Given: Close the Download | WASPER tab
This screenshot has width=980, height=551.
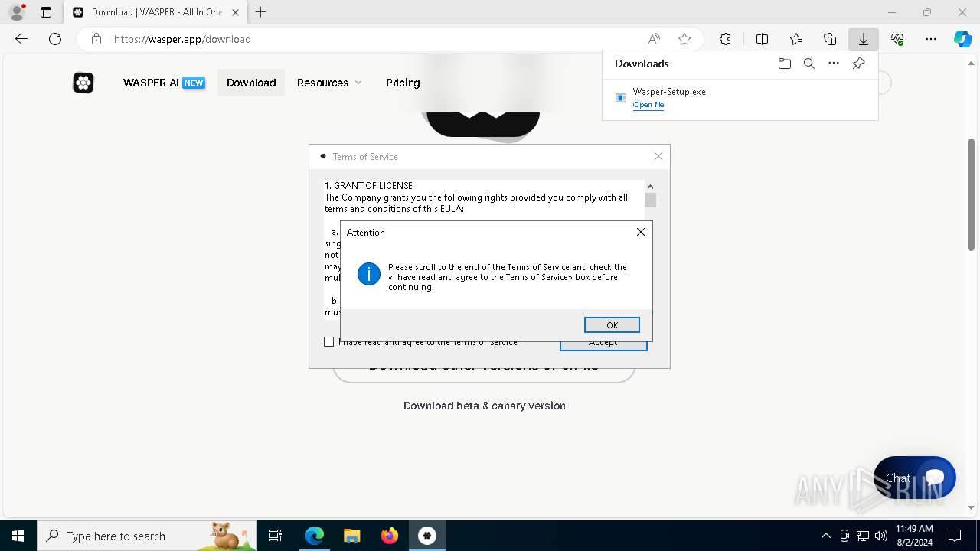Looking at the screenshot, I should click(x=235, y=12).
